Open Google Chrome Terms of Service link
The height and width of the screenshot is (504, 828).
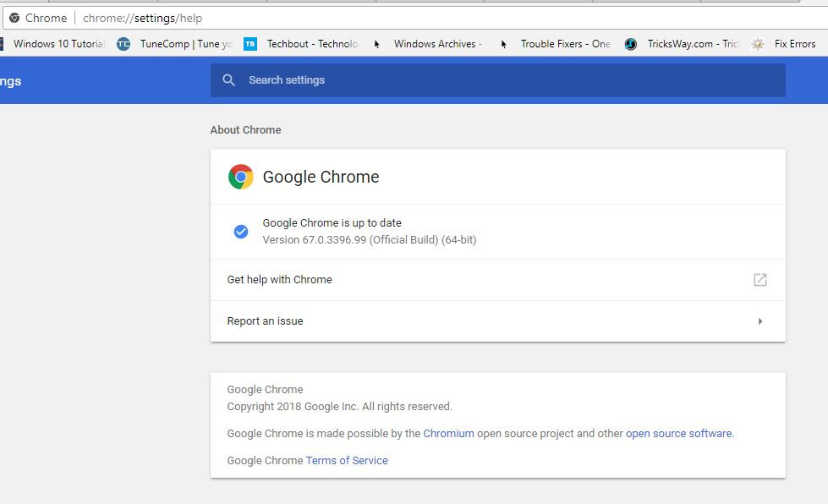tap(347, 460)
